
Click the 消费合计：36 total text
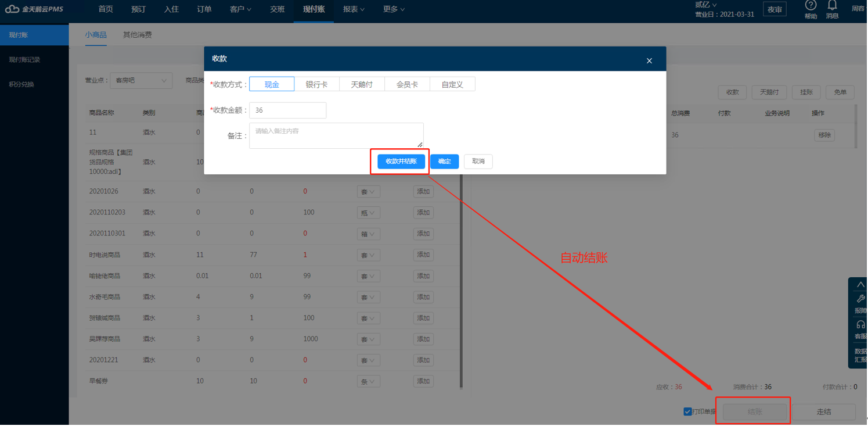coord(752,387)
